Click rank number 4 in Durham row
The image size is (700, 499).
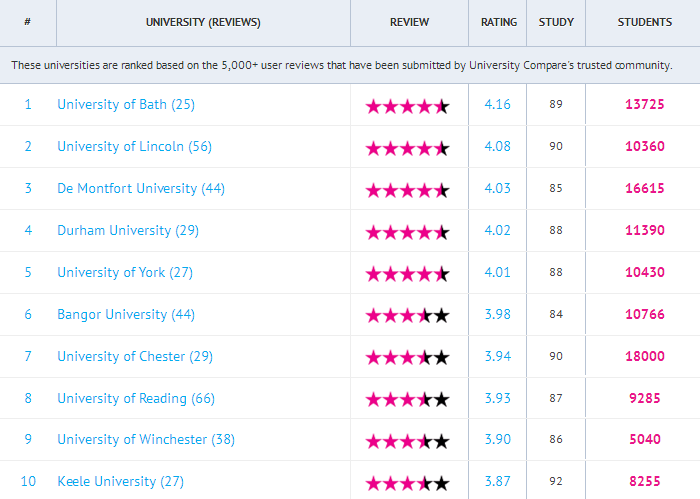(x=28, y=230)
